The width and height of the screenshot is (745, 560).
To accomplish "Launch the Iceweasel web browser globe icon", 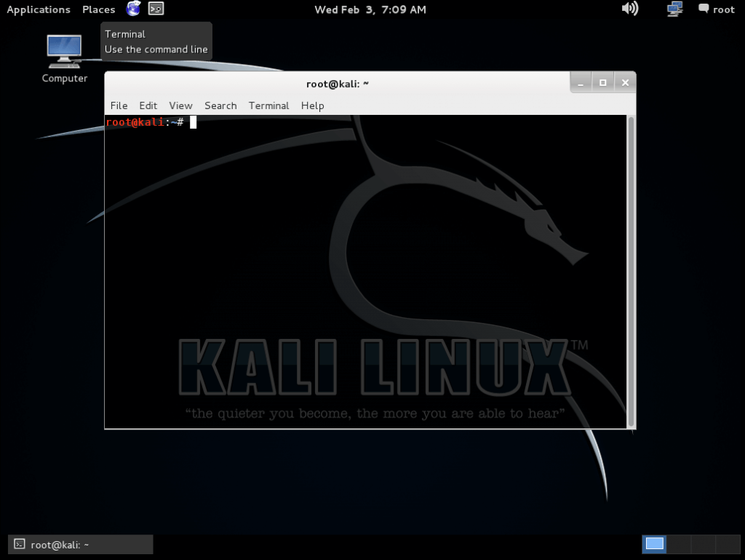I will pyautogui.click(x=133, y=9).
